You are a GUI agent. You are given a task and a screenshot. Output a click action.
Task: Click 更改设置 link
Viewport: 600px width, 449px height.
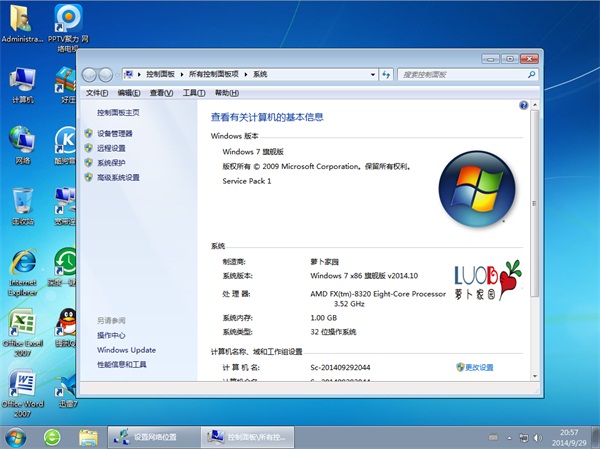coord(479,367)
